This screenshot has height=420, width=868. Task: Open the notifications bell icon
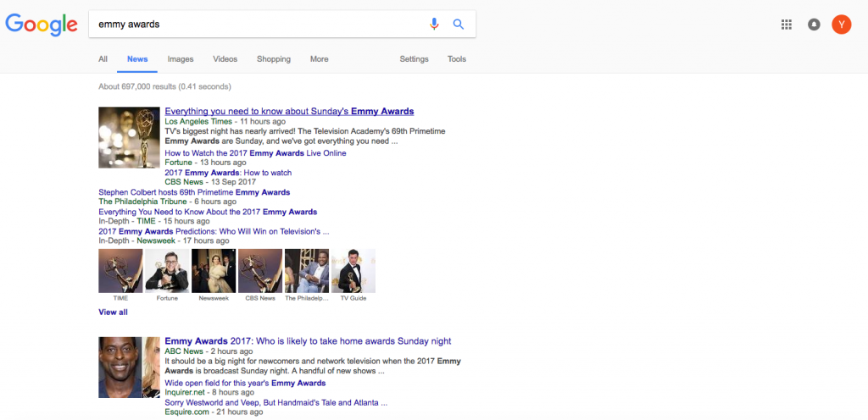815,25
